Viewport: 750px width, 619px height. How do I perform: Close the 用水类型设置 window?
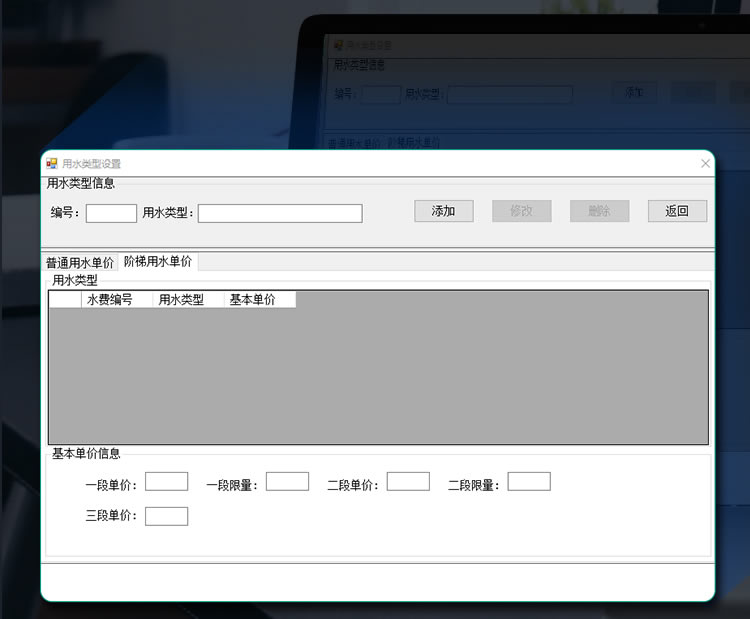point(705,163)
